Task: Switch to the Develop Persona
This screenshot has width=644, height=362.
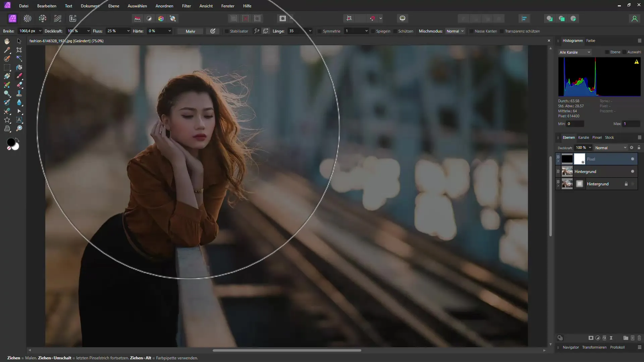Action: coord(43,18)
